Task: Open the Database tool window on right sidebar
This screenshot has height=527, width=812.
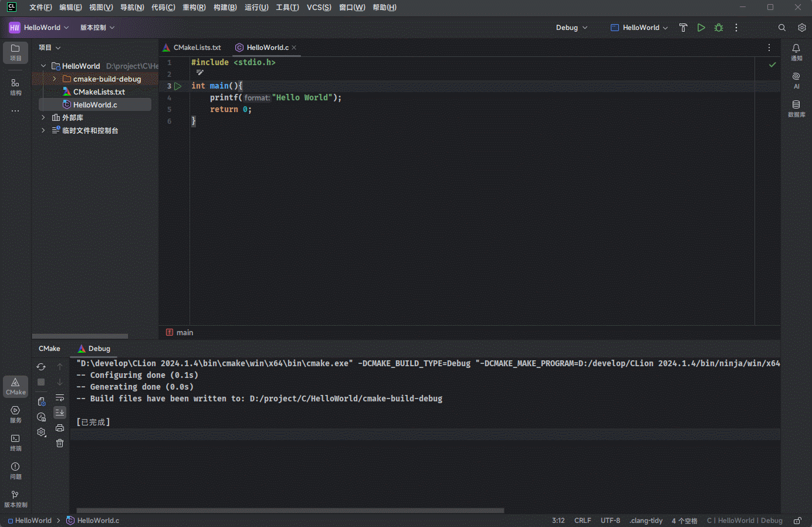Action: [796, 108]
